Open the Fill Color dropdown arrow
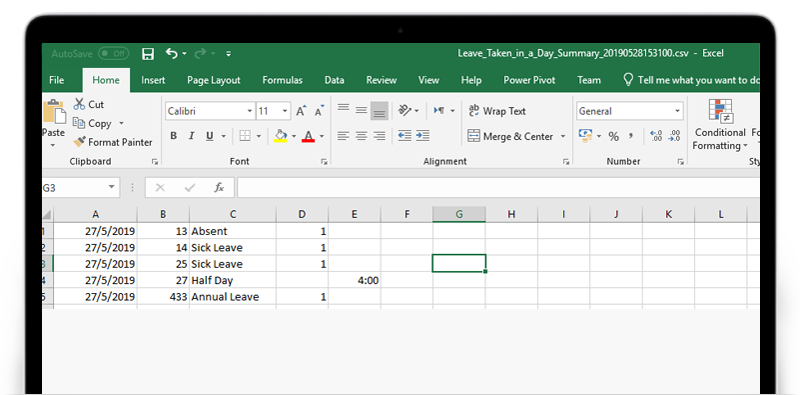This screenshot has width=800, height=395. (294, 136)
